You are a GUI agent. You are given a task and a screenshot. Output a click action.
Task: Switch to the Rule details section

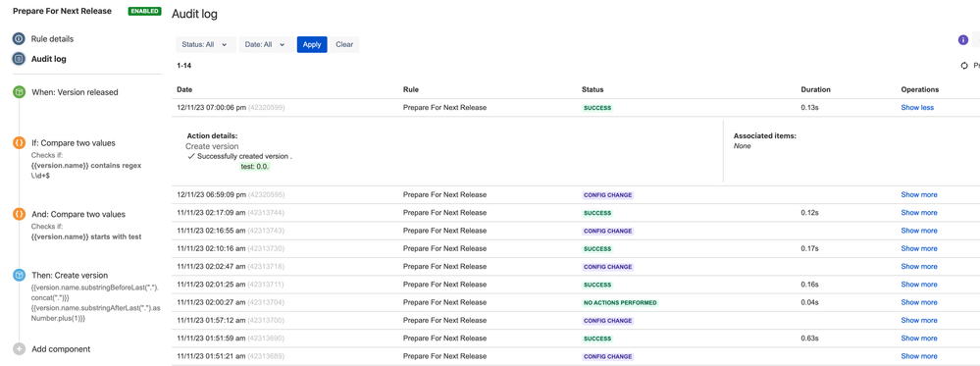coord(53,39)
